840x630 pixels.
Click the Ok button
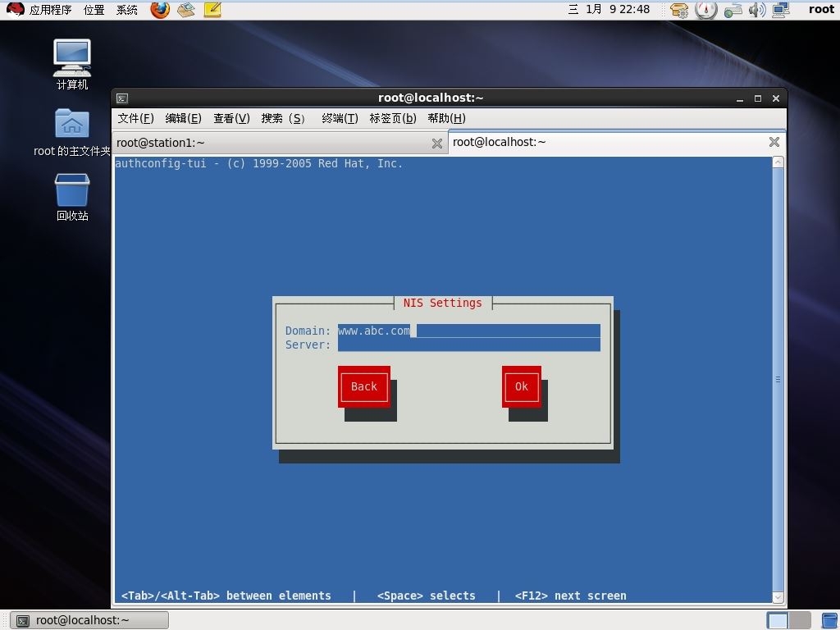521,387
